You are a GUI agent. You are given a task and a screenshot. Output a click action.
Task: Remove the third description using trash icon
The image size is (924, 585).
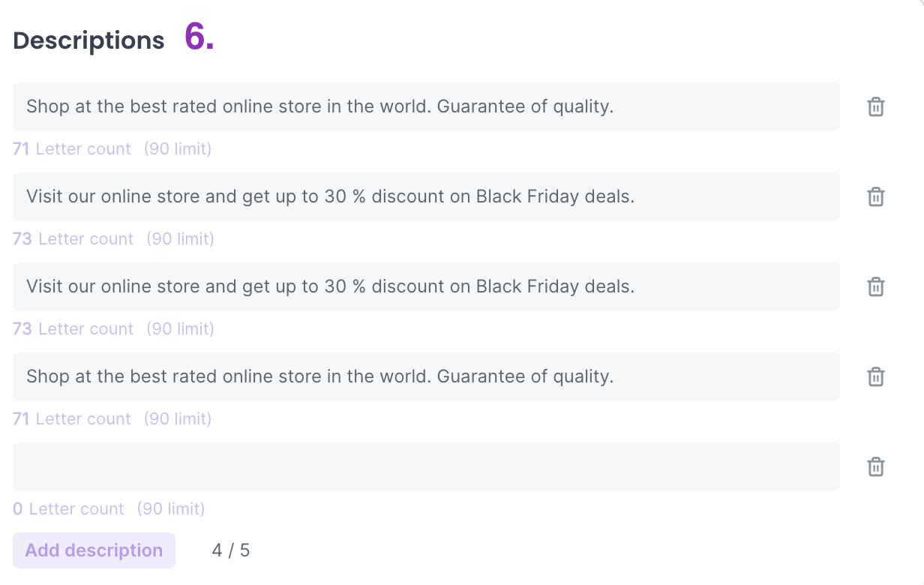[875, 286]
